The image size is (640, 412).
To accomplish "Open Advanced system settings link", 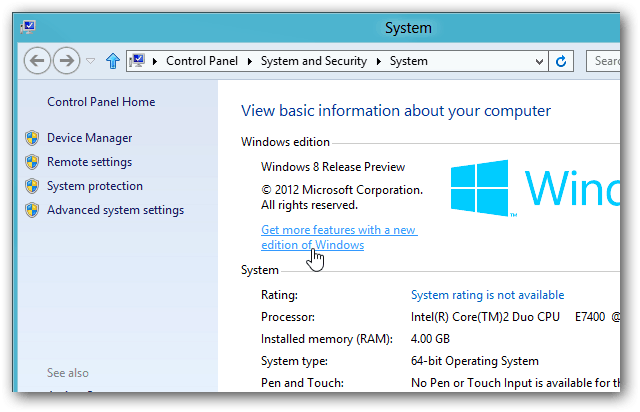I will [x=116, y=210].
